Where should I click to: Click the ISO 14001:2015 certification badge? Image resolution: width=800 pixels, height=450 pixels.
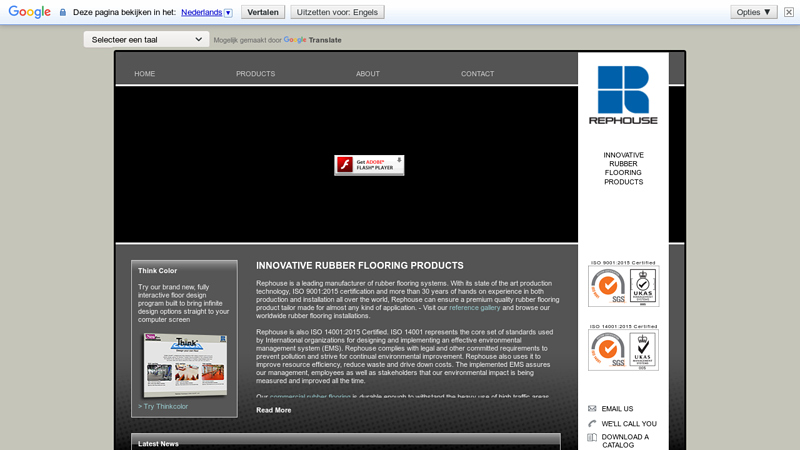tap(623, 348)
